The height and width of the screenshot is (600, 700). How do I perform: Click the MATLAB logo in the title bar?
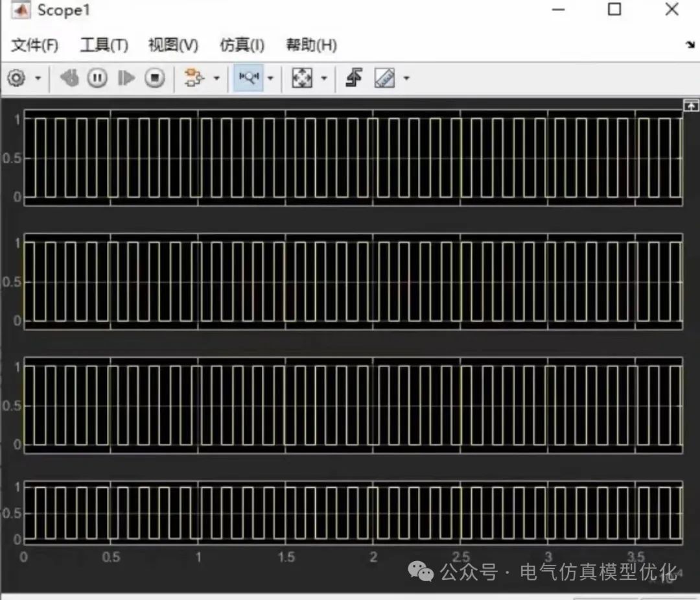tap(21, 10)
